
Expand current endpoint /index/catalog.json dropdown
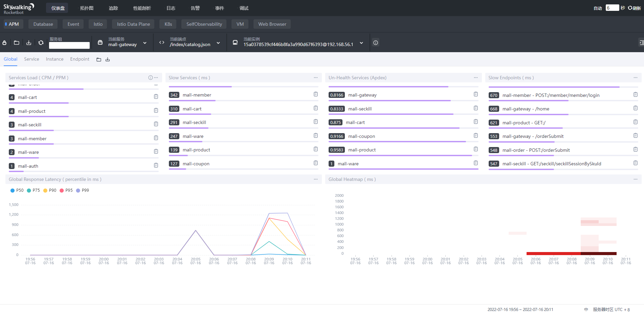(x=218, y=43)
